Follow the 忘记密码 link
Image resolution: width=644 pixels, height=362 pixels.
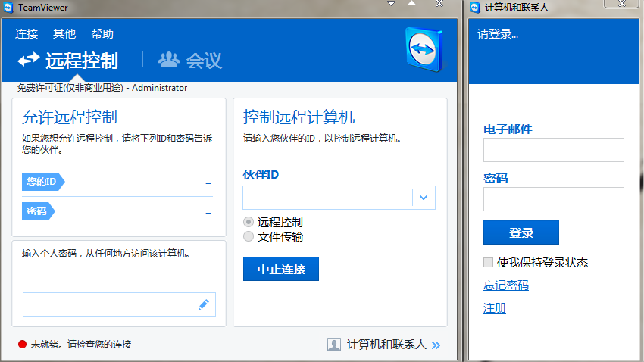[x=506, y=286]
